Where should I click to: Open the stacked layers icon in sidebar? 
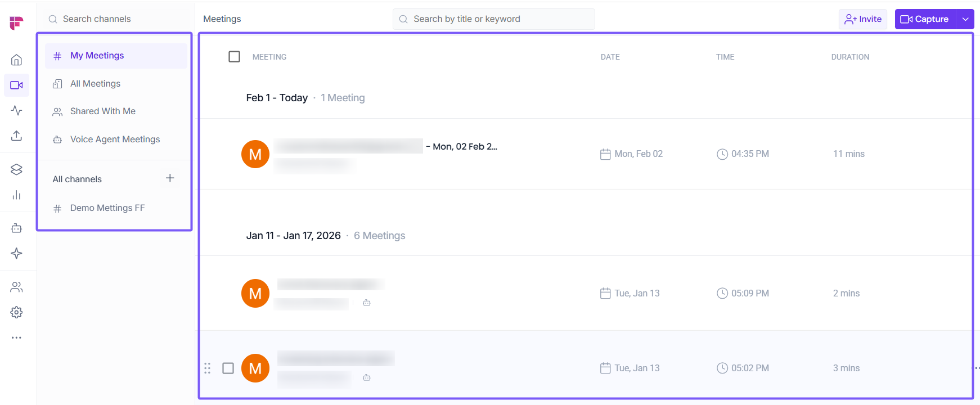coord(17,169)
